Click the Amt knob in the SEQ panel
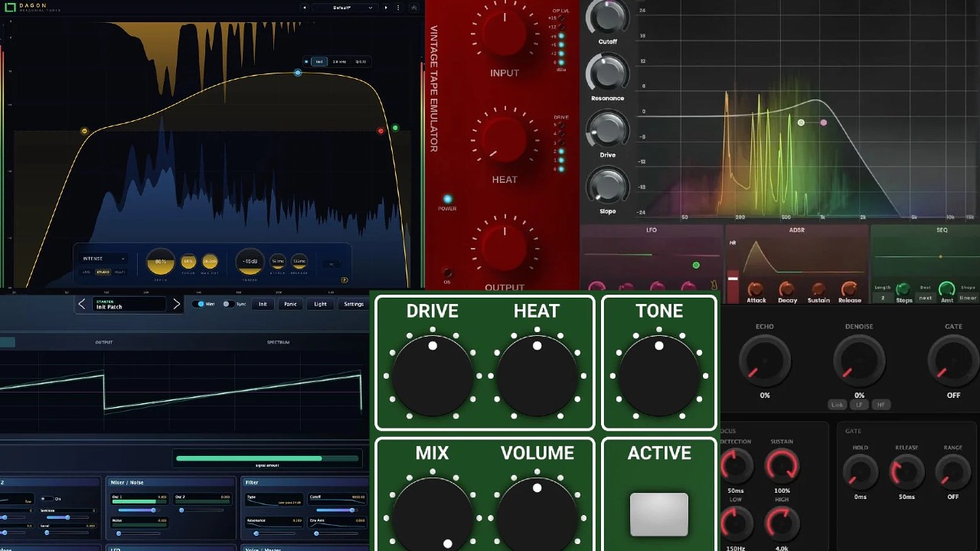The width and height of the screenshot is (980, 551). click(947, 289)
